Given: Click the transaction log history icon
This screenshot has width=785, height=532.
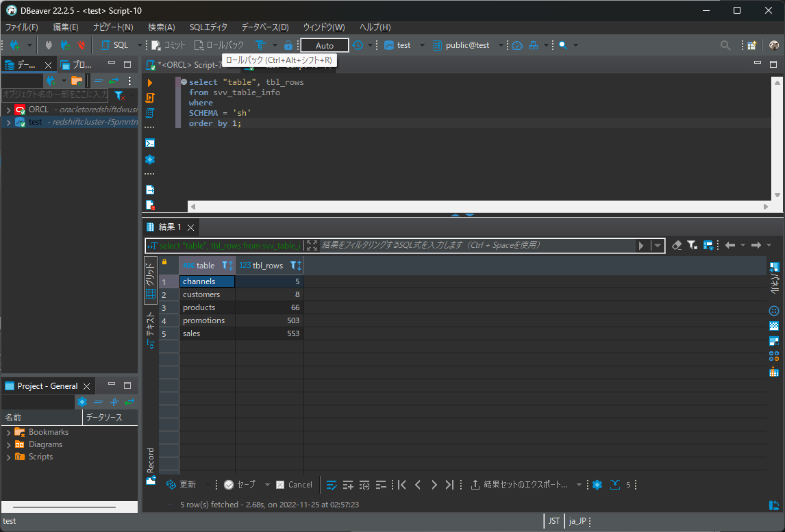Looking at the screenshot, I should (x=358, y=45).
